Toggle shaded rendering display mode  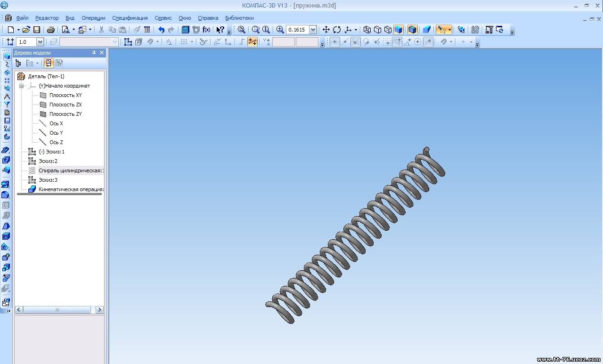(x=399, y=30)
